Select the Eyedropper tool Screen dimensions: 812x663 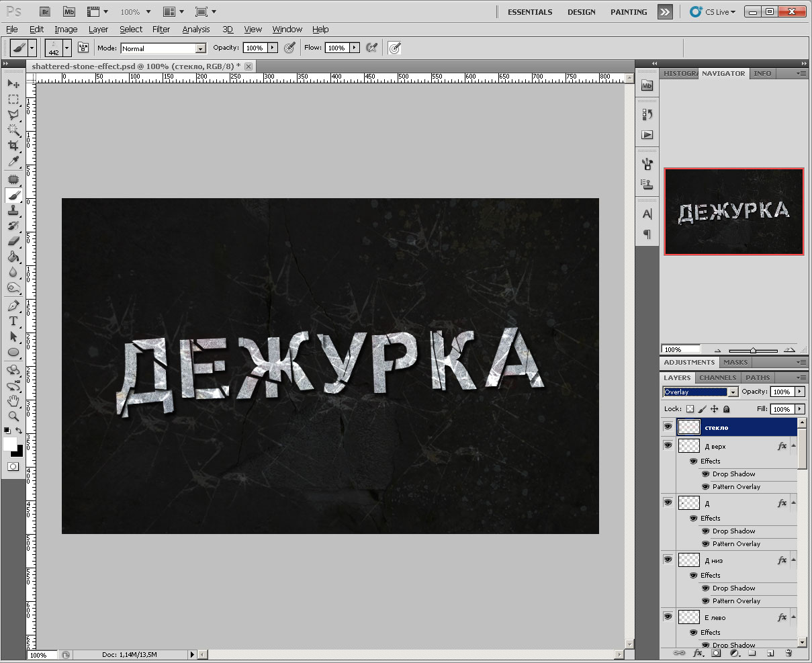click(13, 161)
